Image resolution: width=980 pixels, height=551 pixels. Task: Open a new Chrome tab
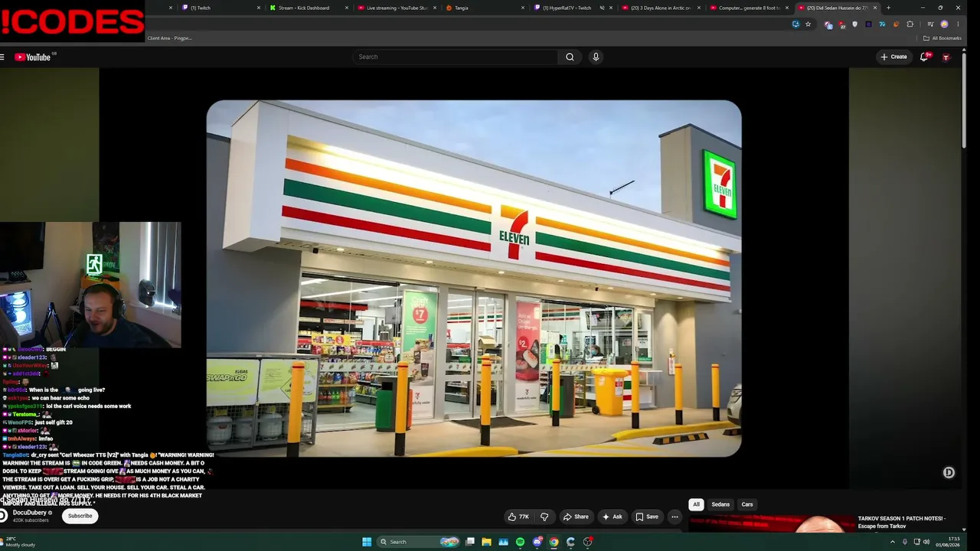click(888, 8)
